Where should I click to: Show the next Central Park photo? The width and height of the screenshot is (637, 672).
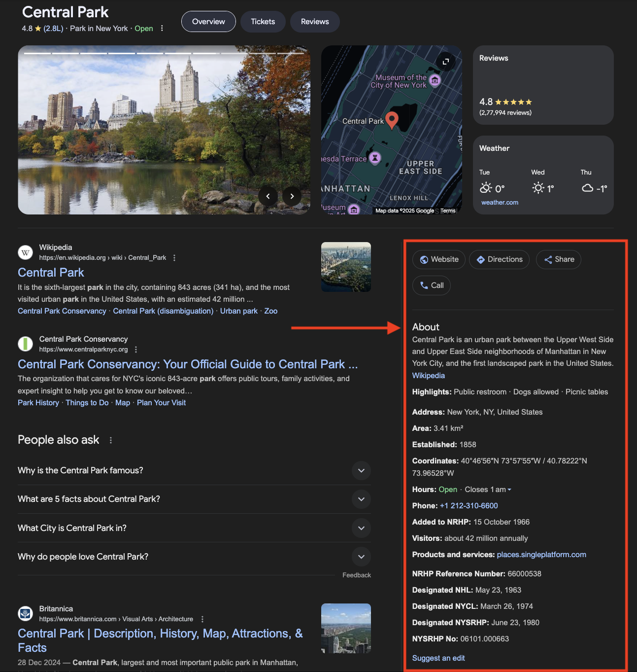point(292,196)
